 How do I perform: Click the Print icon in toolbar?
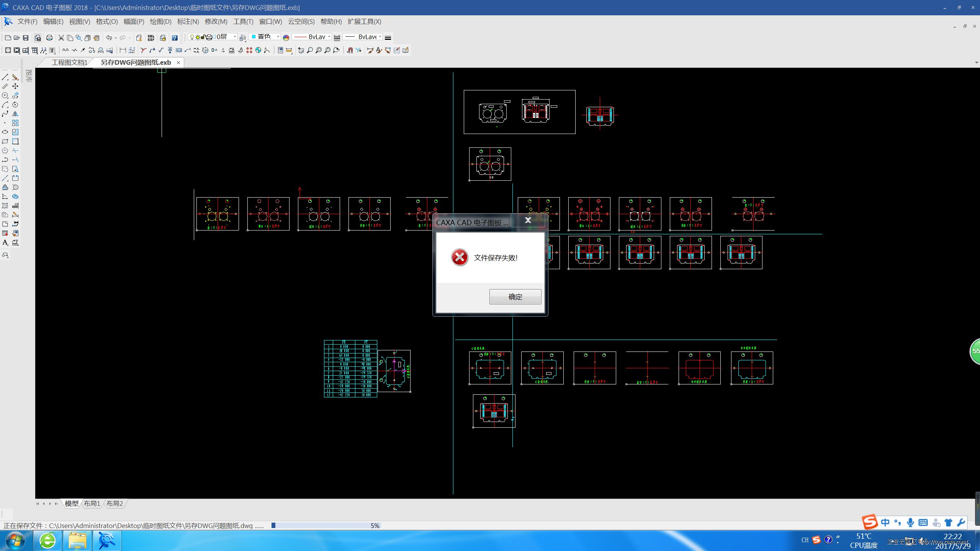(49, 38)
